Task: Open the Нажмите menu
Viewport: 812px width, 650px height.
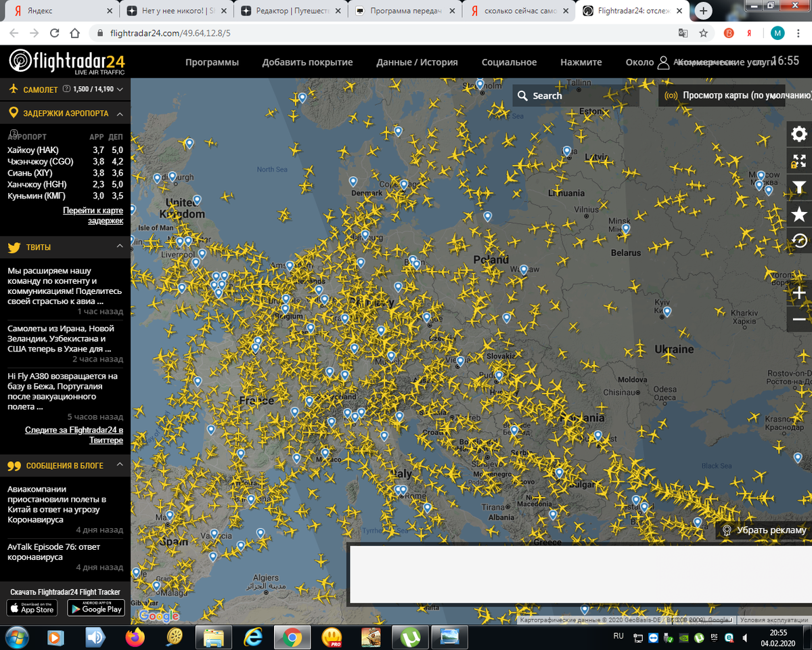Action: [581, 62]
